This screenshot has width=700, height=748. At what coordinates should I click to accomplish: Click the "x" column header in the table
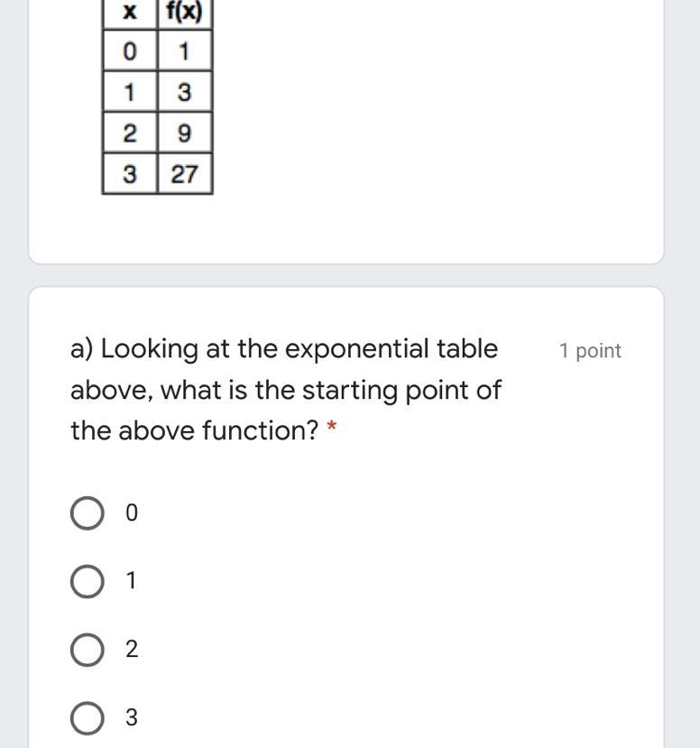coord(130,13)
